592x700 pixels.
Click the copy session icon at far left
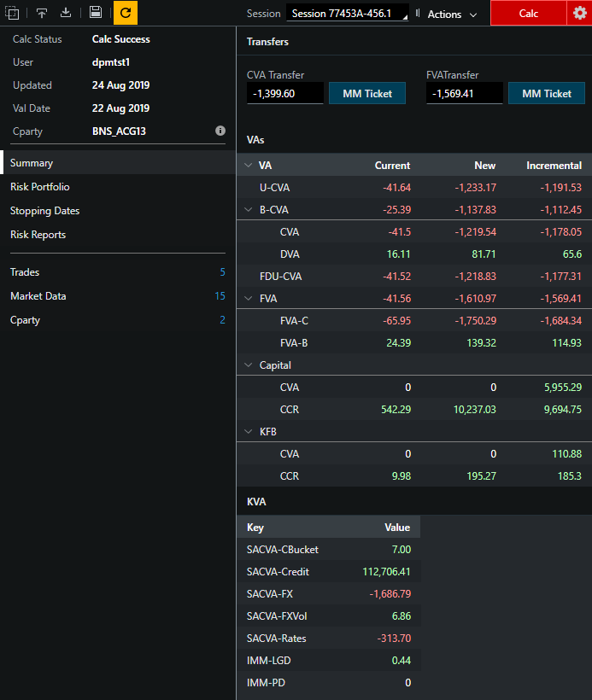12,13
